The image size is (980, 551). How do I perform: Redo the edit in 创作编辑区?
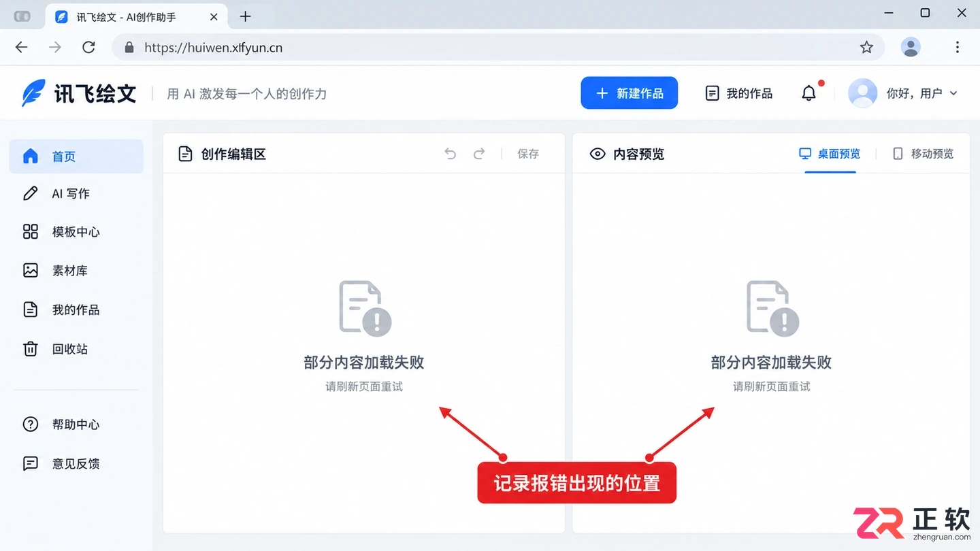(x=479, y=154)
